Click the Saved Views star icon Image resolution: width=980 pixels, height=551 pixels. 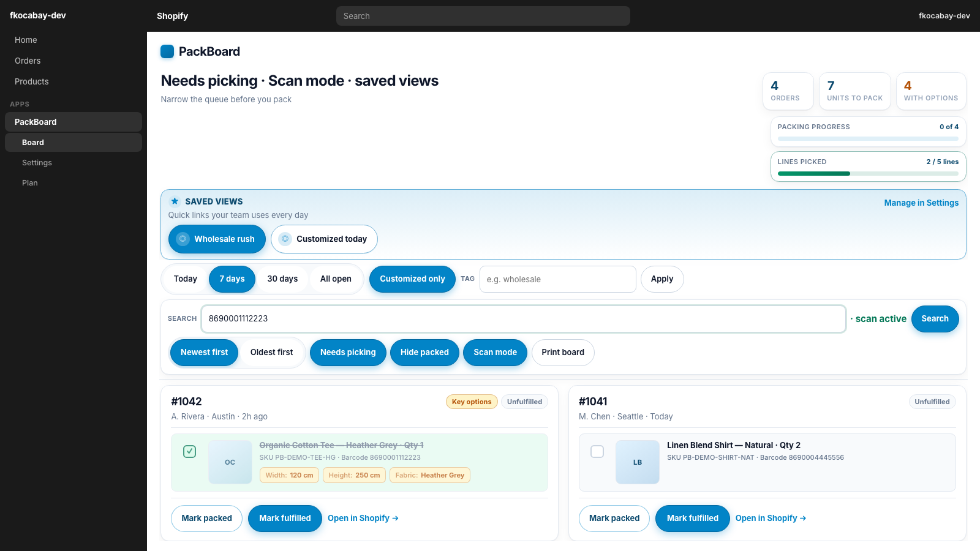coord(175,201)
